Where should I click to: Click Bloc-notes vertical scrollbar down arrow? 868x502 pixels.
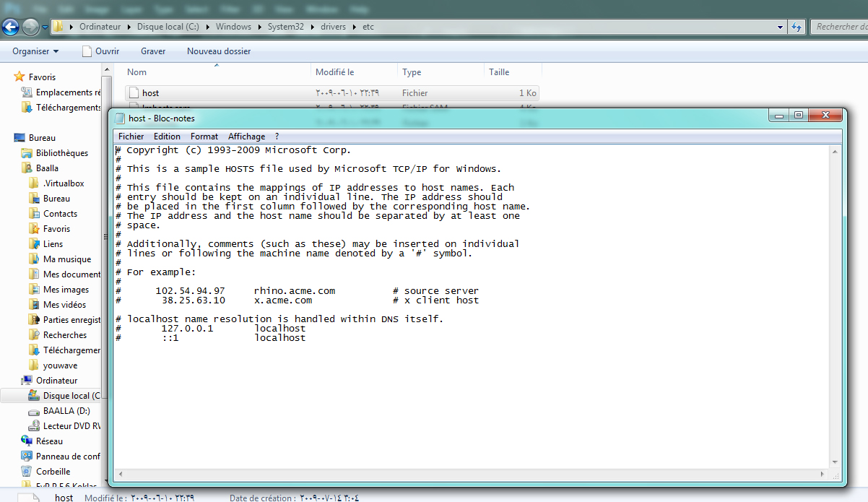coord(836,463)
